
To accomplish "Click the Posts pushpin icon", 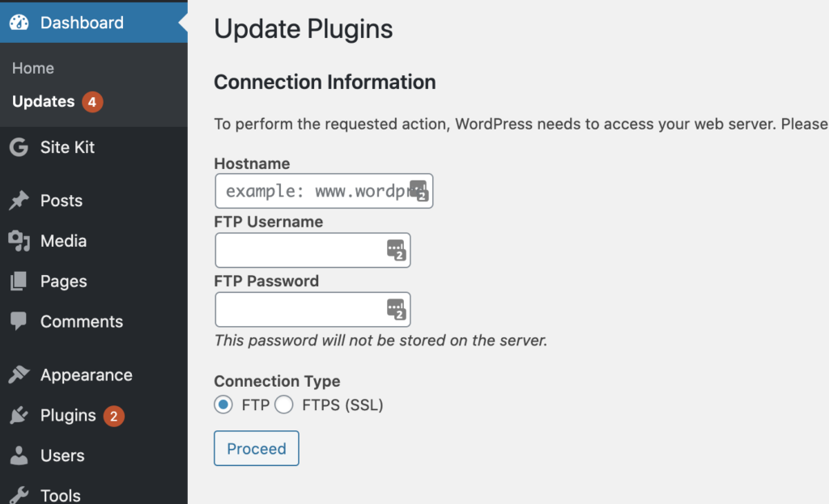I will [20, 200].
